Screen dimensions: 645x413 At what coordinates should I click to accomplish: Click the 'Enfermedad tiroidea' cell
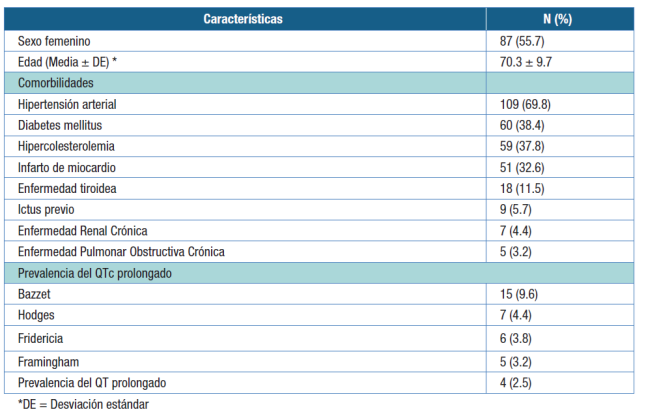pyautogui.click(x=66, y=188)
